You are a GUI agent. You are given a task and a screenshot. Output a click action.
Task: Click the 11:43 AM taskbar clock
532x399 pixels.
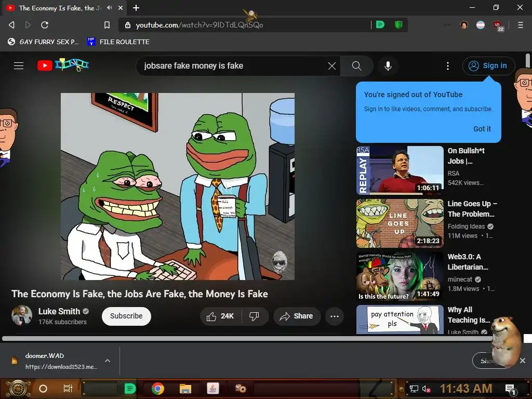pyautogui.click(x=466, y=389)
